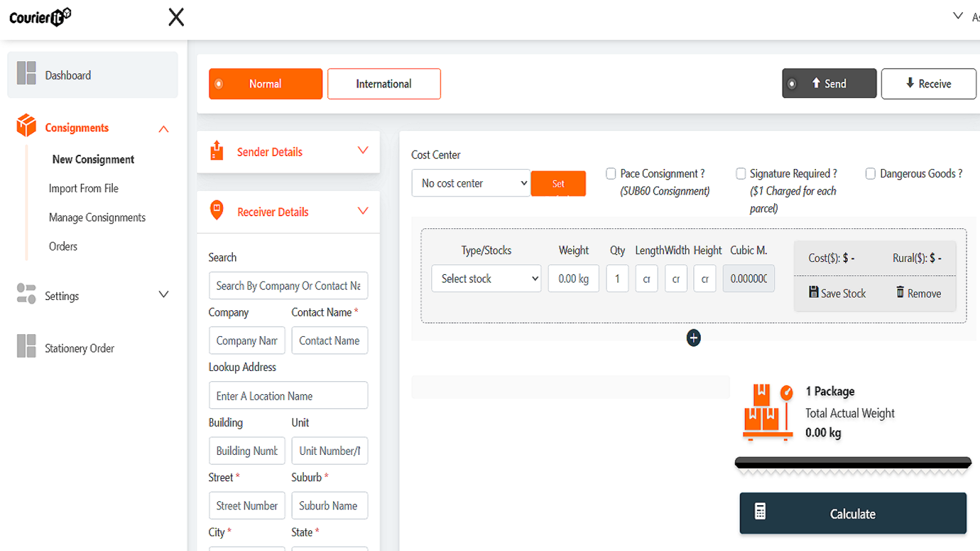Click the CourierIt logo
The width and height of the screenshot is (980, 551).
coord(40,17)
